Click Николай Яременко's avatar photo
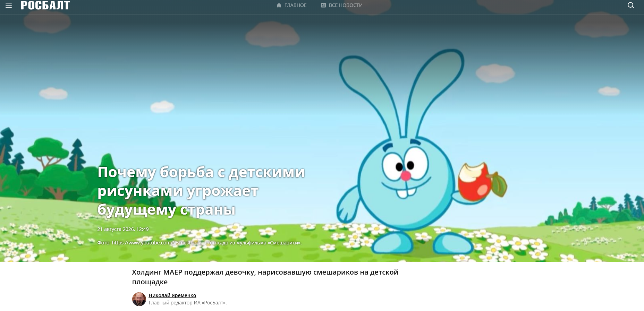The width and height of the screenshot is (644, 311). click(139, 299)
